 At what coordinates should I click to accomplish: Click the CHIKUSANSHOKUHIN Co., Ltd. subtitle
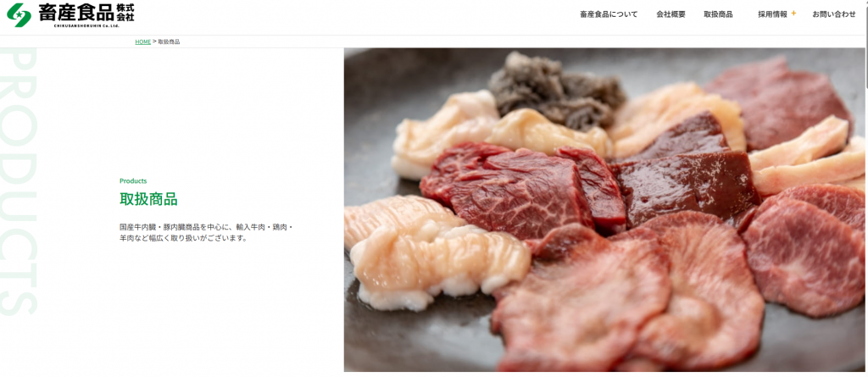86,25
